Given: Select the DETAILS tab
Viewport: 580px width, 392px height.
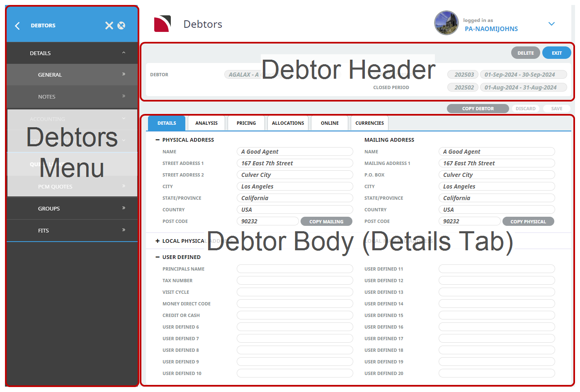Looking at the screenshot, I should pos(167,123).
